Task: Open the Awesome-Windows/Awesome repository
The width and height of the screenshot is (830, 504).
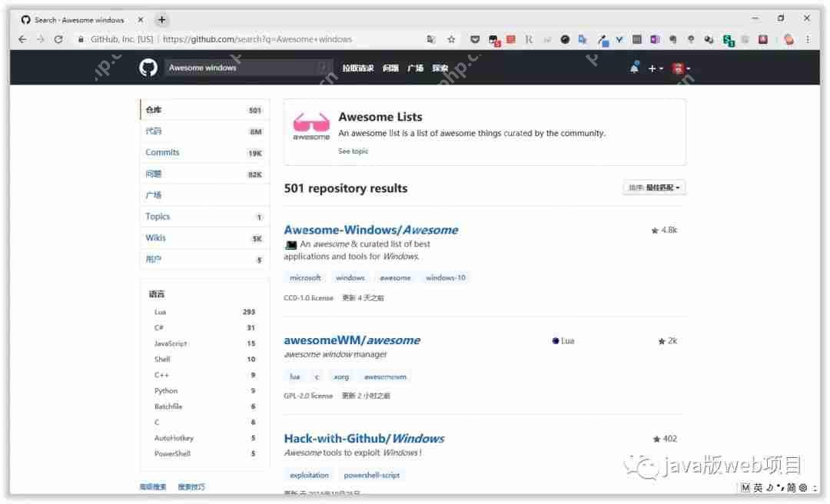Action: (x=370, y=230)
